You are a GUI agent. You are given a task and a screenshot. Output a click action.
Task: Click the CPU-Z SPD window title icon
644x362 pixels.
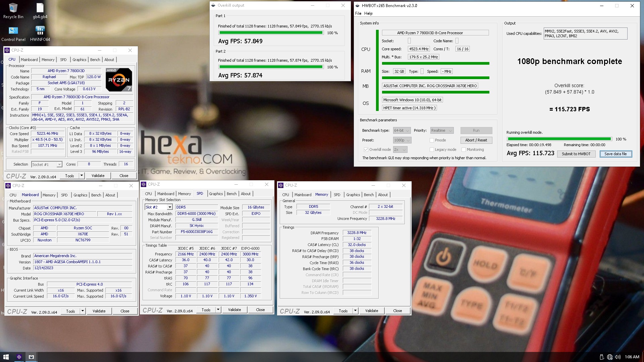(x=144, y=184)
